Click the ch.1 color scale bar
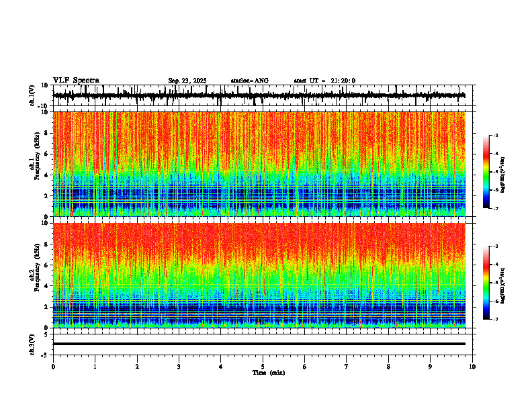The image size is (532, 411). (x=486, y=172)
